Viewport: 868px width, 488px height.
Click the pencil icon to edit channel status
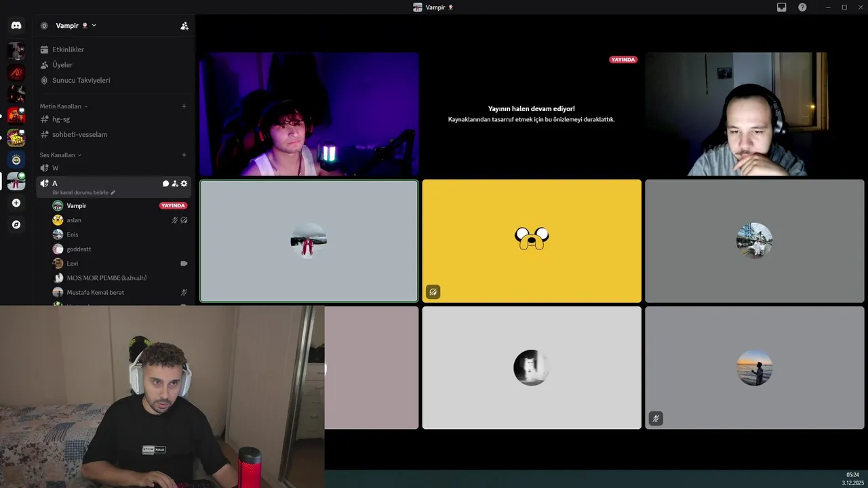pyautogui.click(x=113, y=192)
